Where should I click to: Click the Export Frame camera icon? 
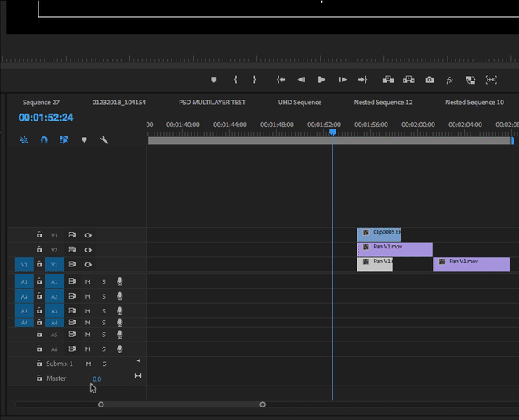pyautogui.click(x=430, y=80)
